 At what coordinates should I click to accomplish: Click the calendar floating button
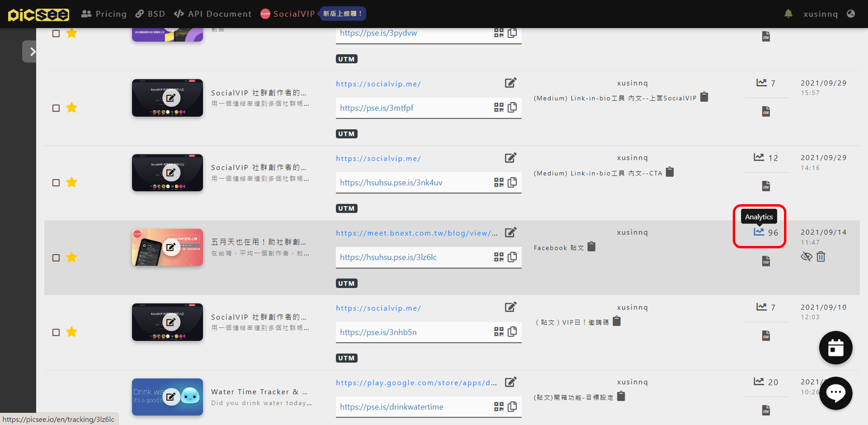tap(836, 348)
